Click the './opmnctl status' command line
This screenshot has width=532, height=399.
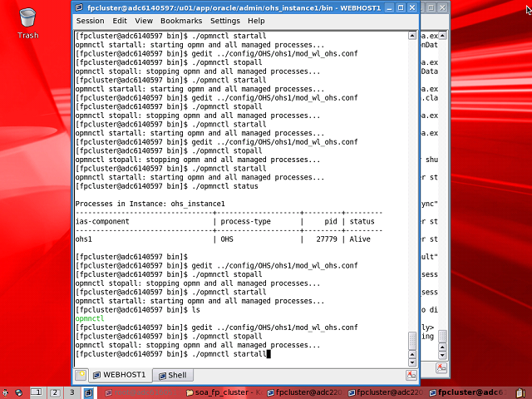pos(166,186)
